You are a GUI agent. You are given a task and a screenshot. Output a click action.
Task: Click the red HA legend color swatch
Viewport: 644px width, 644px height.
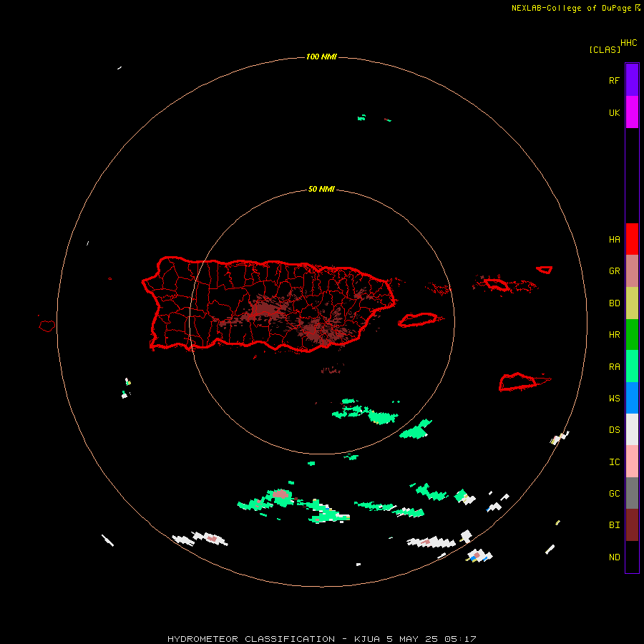coord(632,239)
